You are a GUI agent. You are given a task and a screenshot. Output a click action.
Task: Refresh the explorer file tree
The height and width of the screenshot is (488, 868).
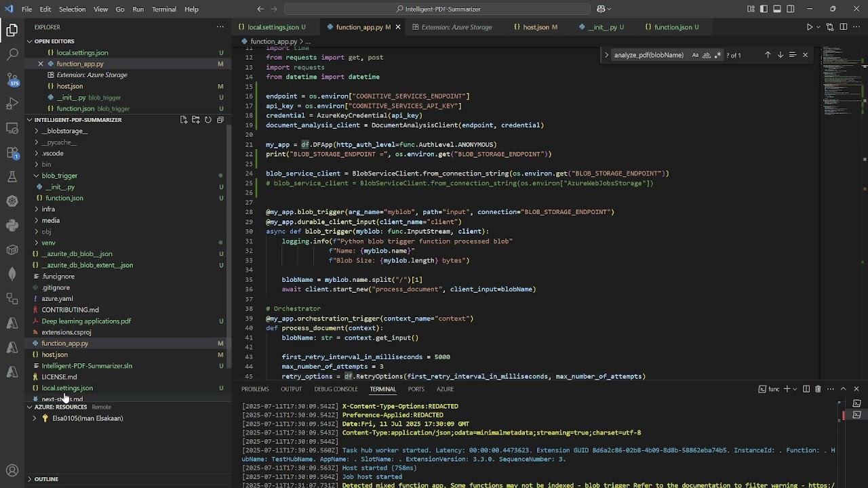click(208, 120)
